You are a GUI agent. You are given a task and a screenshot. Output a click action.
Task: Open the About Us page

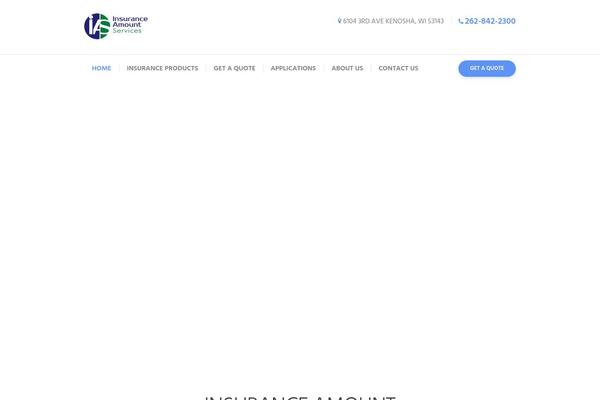347,68
